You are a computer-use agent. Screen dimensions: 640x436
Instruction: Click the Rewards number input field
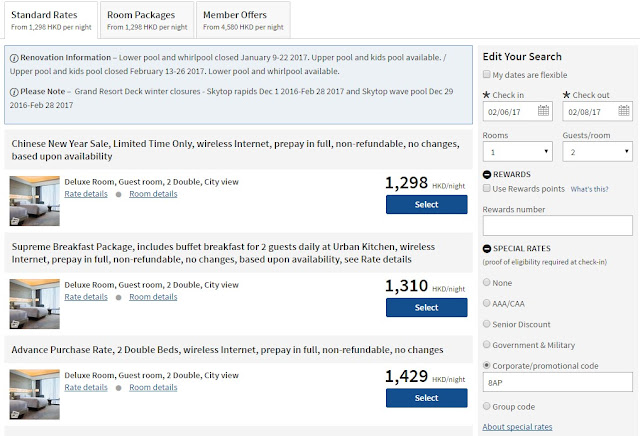click(557, 226)
